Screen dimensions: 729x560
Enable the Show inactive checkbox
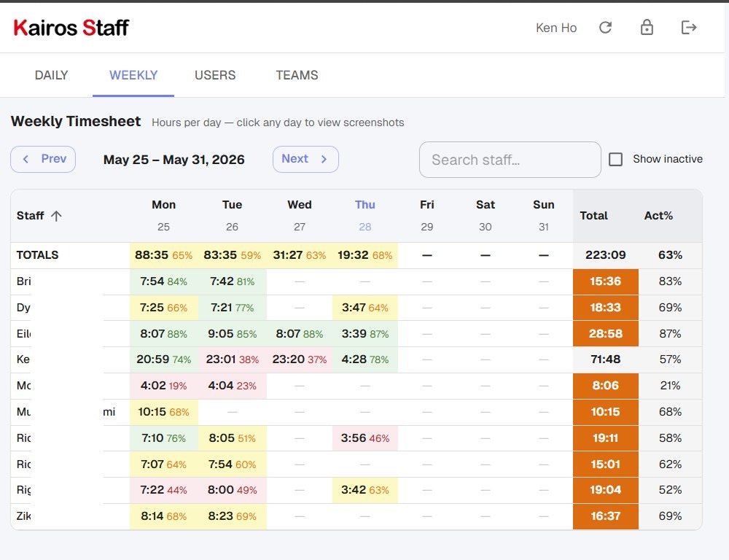(x=615, y=159)
